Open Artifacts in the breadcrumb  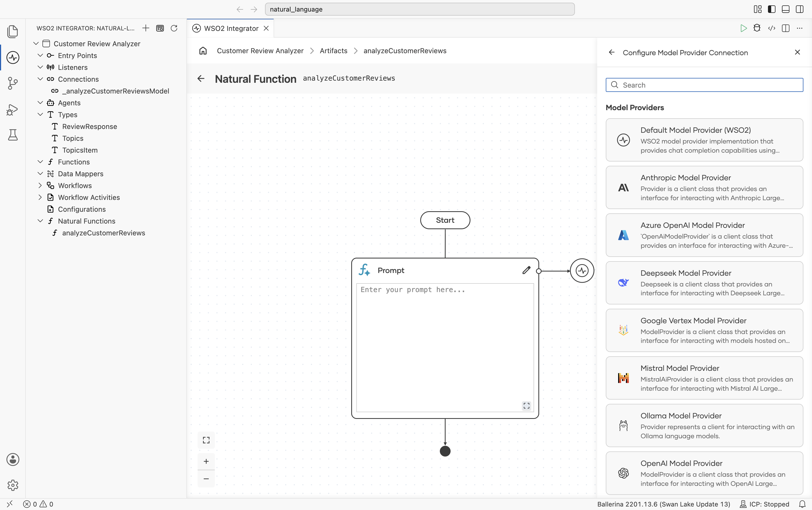333,51
